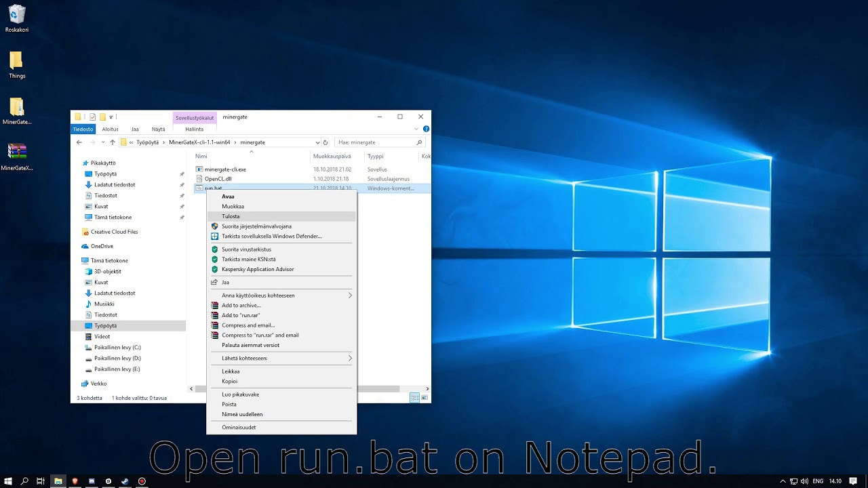Open the Things folder on desktop
The image size is (868, 488).
tap(17, 65)
